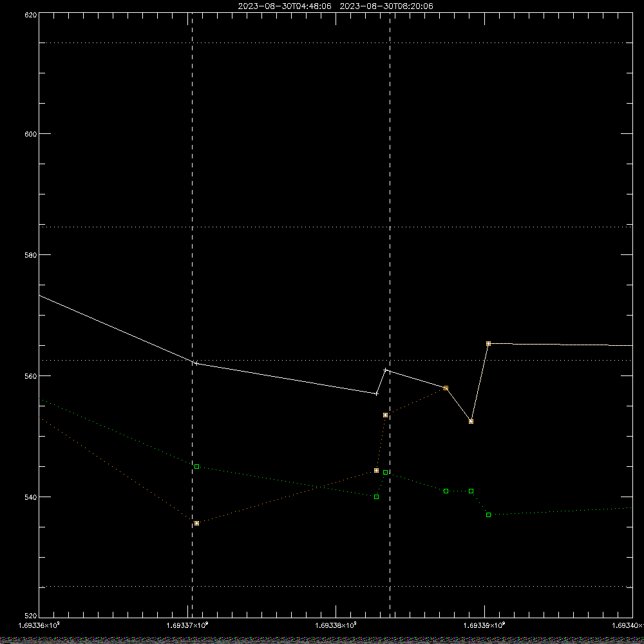This screenshot has width=644, height=644.
Task: Select green square near 544 beside second dashed line
Action: coord(385,472)
